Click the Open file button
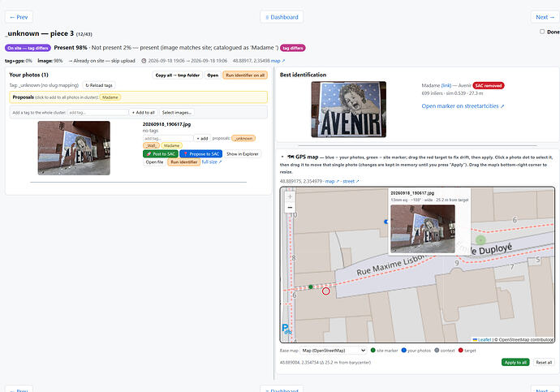 [x=154, y=162]
